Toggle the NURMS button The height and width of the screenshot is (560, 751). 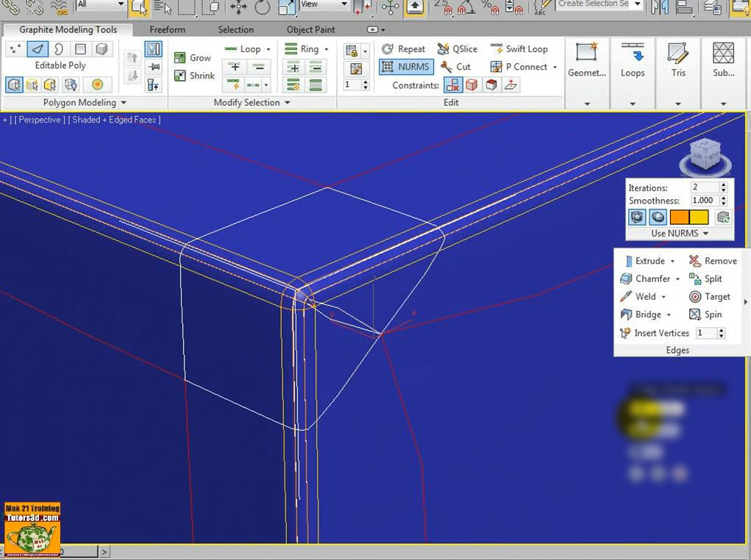pos(405,67)
